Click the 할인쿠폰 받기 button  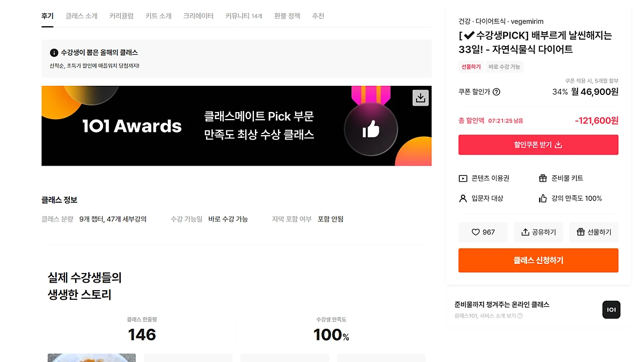pyautogui.click(x=538, y=145)
